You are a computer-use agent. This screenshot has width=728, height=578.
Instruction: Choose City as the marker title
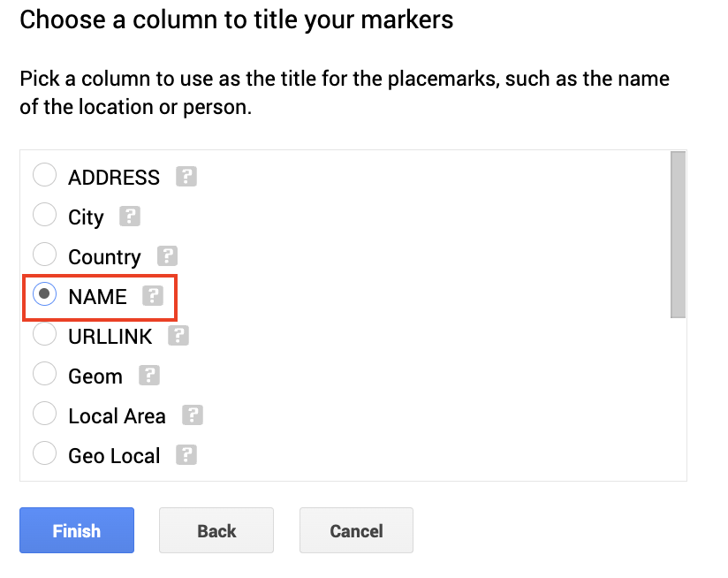[44, 215]
